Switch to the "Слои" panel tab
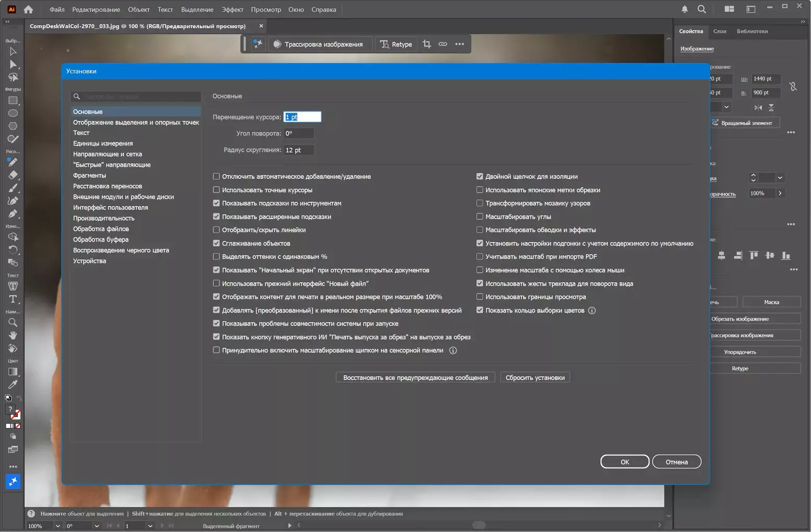 point(719,31)
